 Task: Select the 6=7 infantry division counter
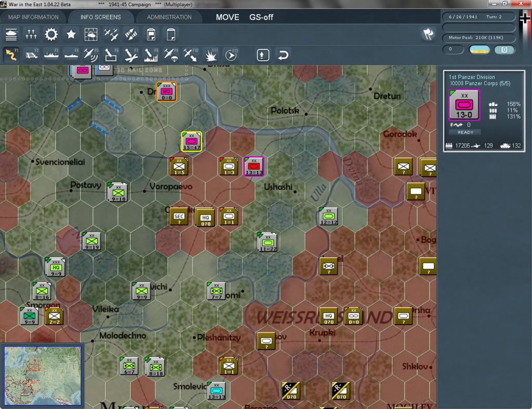[129, 366]
